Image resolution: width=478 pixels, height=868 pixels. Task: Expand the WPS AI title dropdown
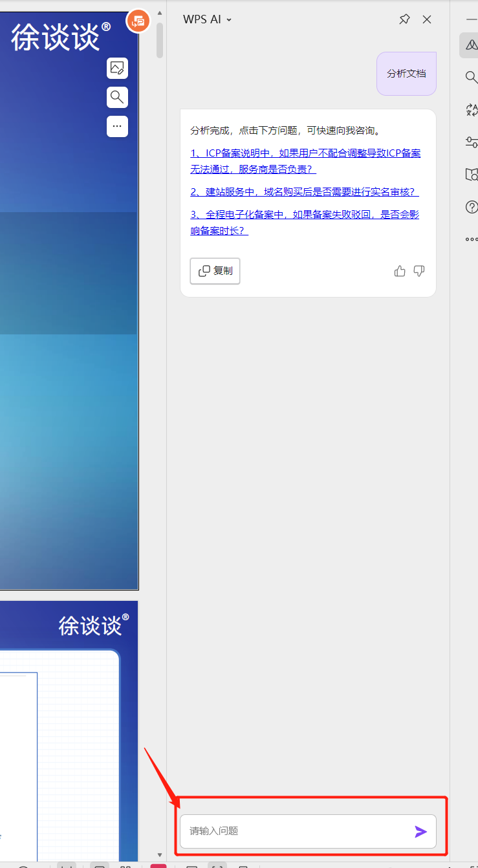coord(229,20)
